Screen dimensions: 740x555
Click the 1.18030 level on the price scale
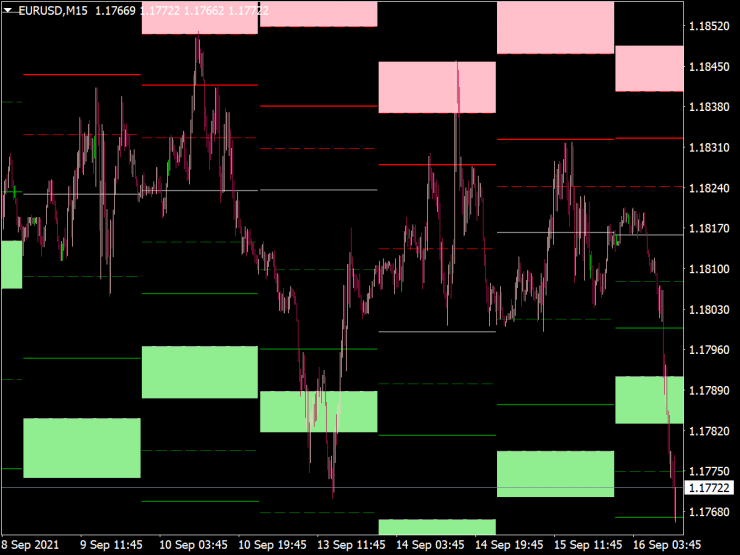(x=708, y=310)
